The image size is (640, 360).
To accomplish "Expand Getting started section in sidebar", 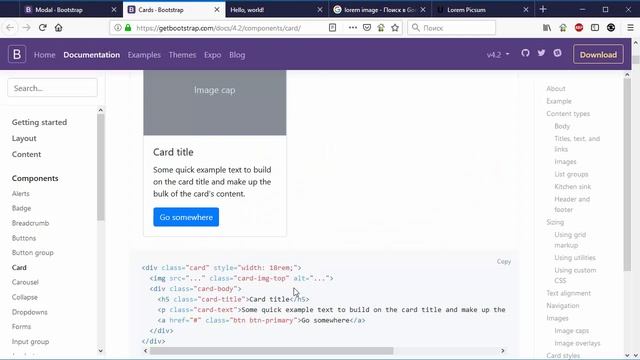I will 39,122.
